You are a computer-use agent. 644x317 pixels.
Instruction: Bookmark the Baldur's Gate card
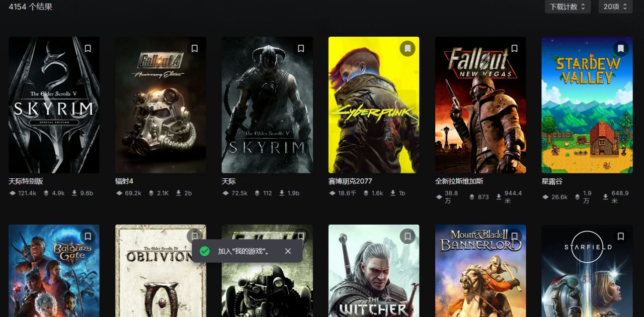click(88, 236)
